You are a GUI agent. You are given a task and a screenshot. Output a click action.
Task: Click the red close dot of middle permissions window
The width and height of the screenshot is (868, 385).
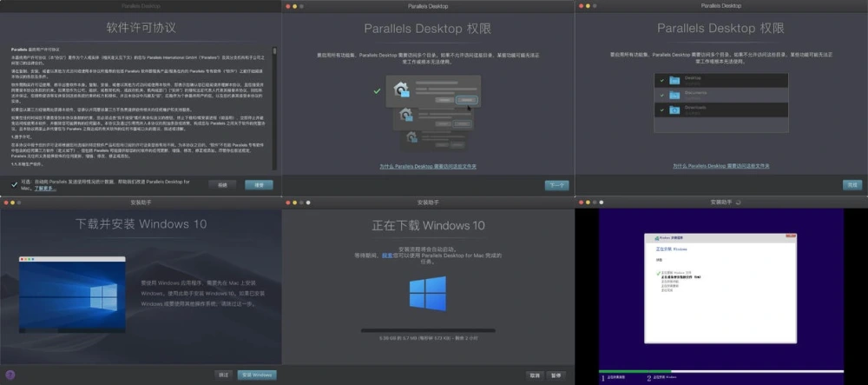(x=288, y=6)
